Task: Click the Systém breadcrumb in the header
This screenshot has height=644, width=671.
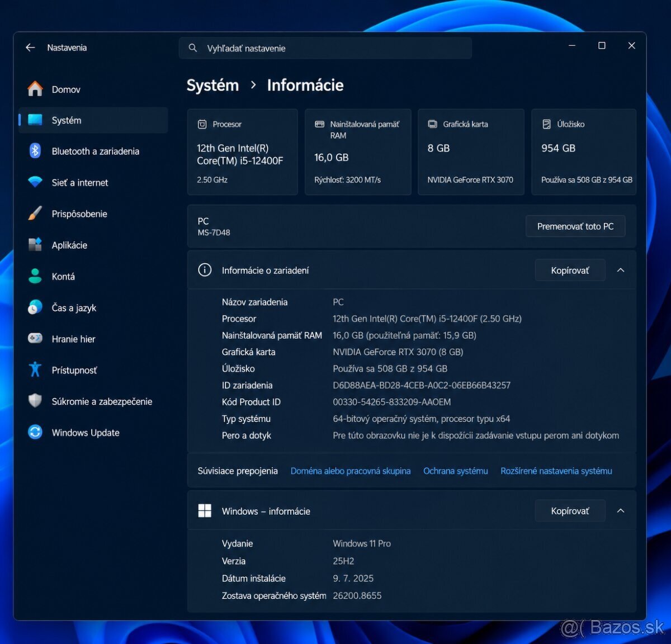Action: pos(212,85)
